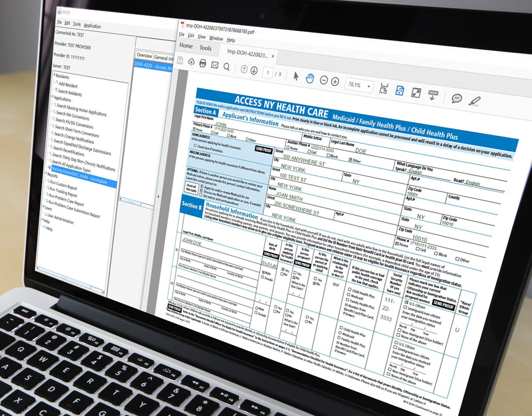Open the PDF viewer View menu

pos(201,37)
